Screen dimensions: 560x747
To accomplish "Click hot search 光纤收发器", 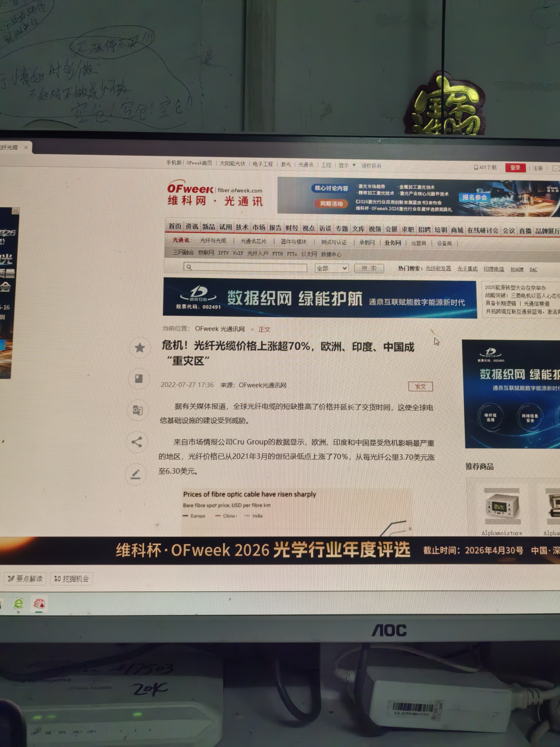I will [x=438, y=268].
